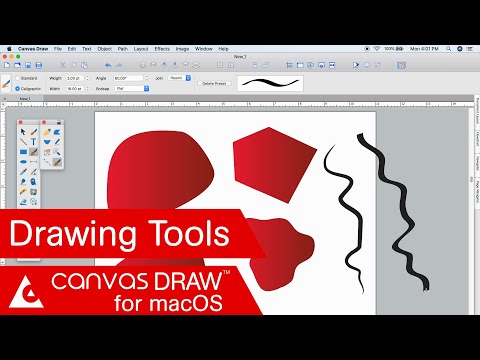Select the blue Oval tool
The image size is (480, 360).
pos(23,162)
